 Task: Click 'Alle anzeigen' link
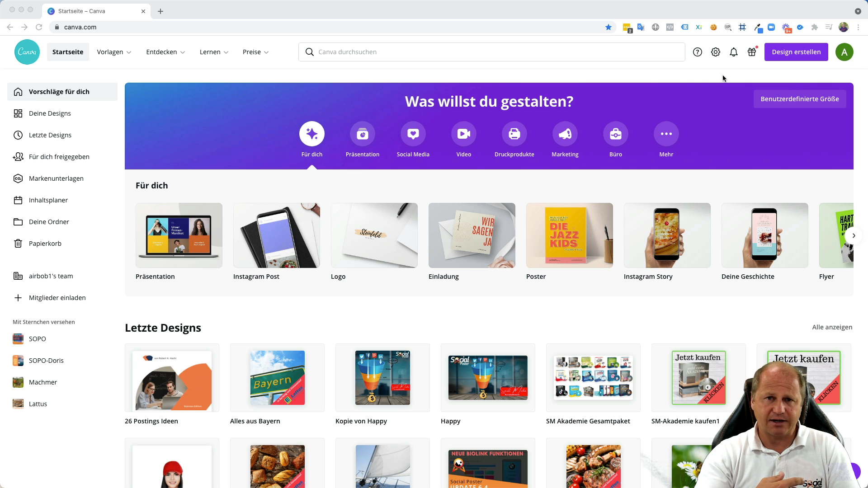click(832, 327)
